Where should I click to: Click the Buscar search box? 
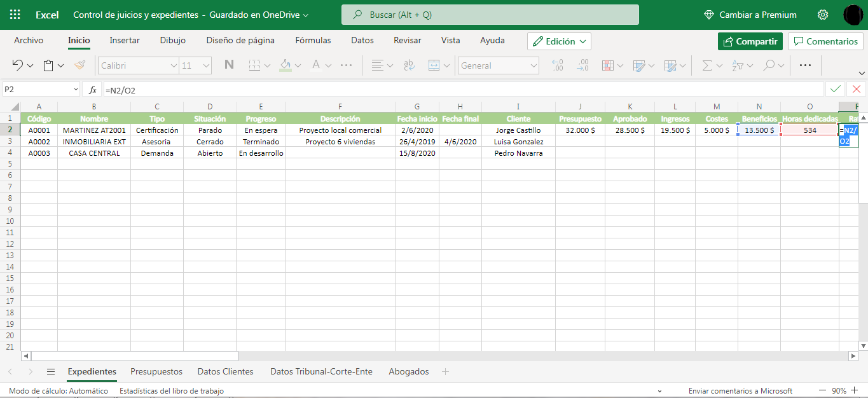(x=490, y=15)
